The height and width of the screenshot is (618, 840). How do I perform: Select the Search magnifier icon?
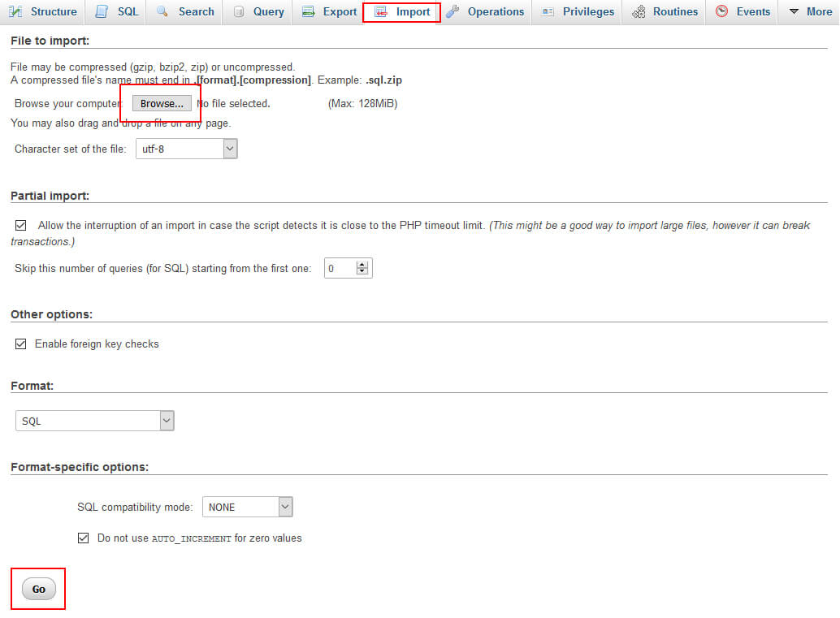(x=162, y=11)
